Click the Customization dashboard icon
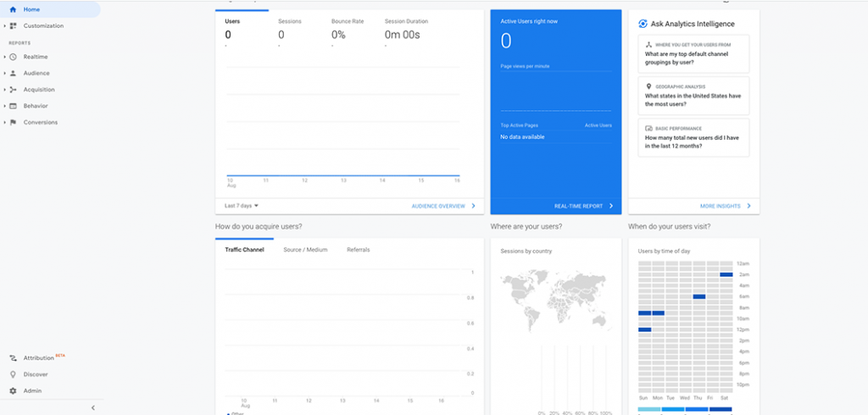Viewport: 868px width, 415px height. (14, 25)
